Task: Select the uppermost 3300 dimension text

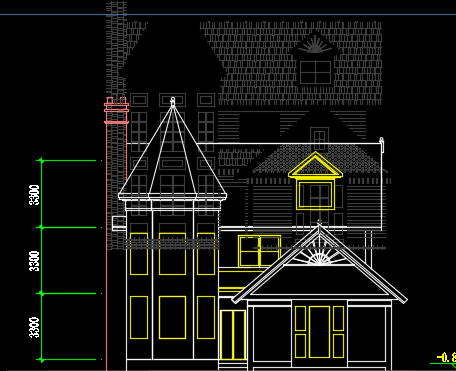Action: coord(34,195)
